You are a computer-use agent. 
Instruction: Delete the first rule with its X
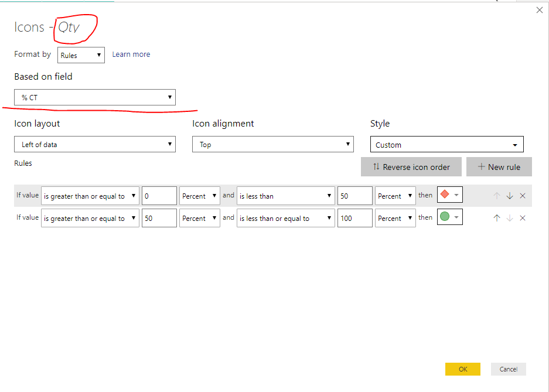pyautogui.click(x=523, y=196)
